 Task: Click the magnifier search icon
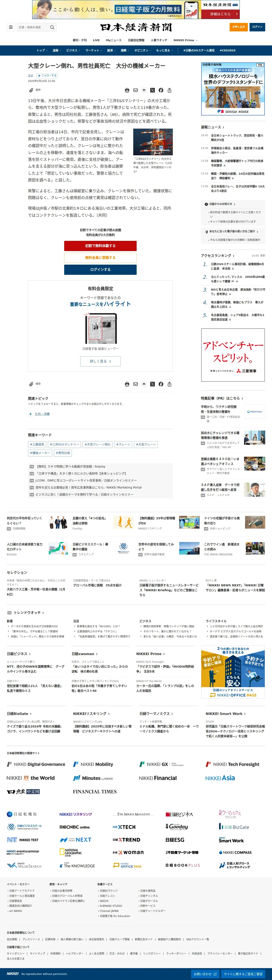pyautogui.click(x=52, y=27)
